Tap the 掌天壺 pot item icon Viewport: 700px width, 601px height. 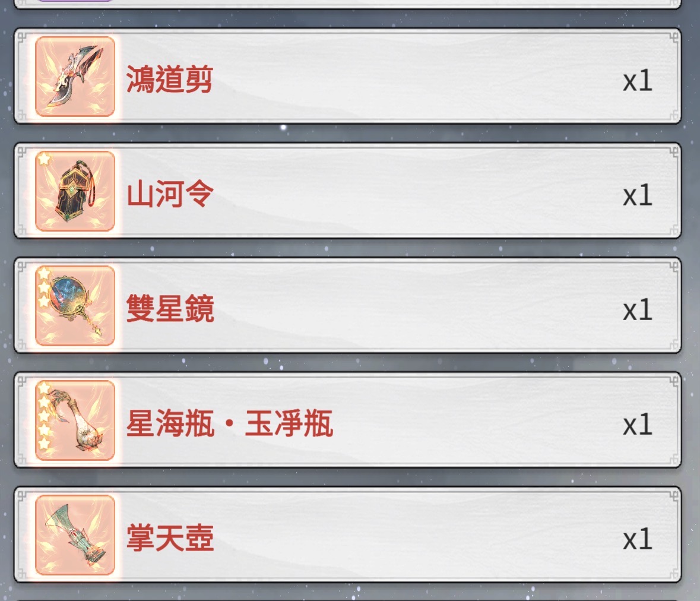[75, 535]
